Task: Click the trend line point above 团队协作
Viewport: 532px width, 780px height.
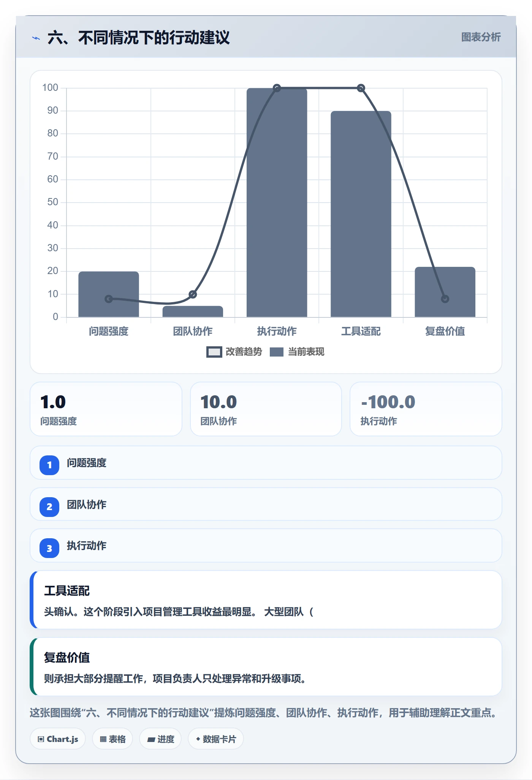Action: 193,294
